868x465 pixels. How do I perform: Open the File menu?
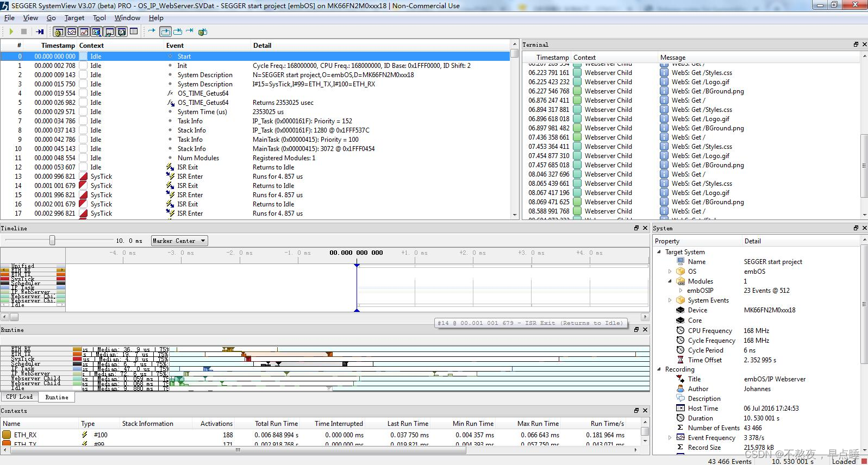pyautogui.click(x=9, y=18)
